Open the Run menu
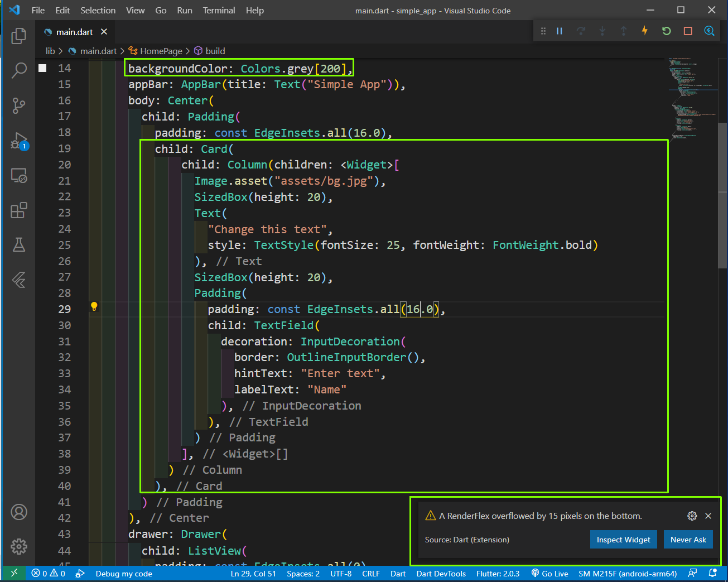The height and width of the screenshot is (582, 728). click(185, 10)
